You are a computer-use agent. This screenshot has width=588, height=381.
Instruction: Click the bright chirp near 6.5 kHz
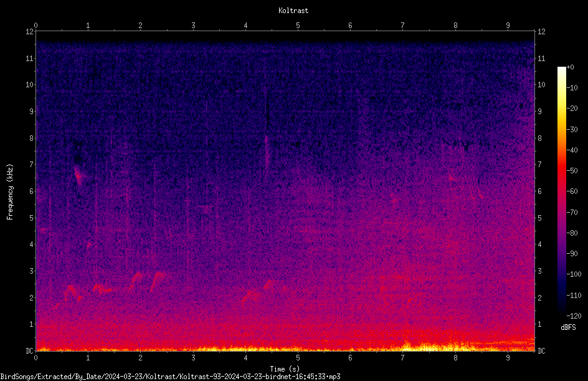coord(78,175)
